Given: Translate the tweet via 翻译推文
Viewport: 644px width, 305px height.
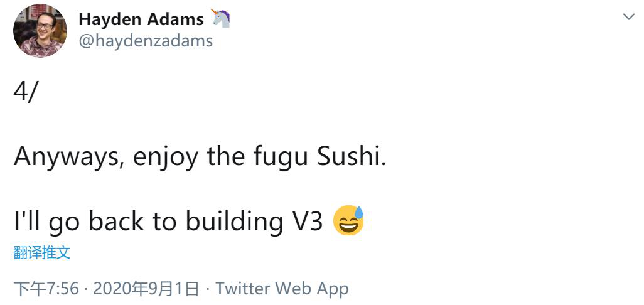Looking at the screenshot, I should click(42, 253).
